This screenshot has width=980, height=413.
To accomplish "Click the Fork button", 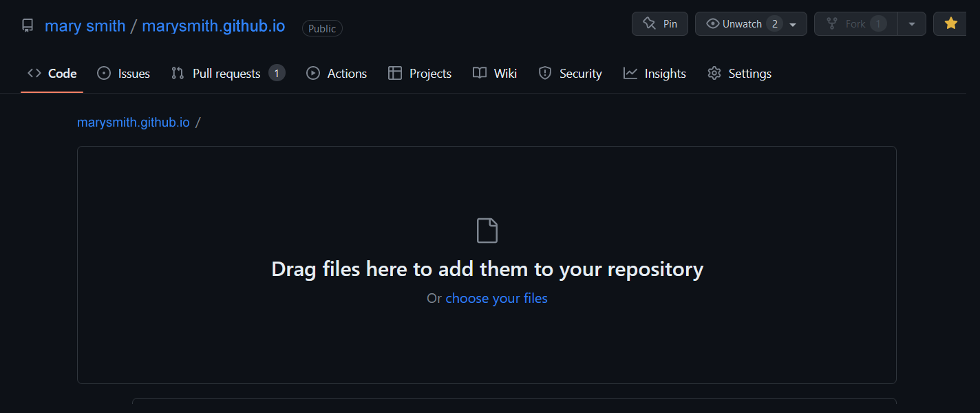I will (856, 24).
